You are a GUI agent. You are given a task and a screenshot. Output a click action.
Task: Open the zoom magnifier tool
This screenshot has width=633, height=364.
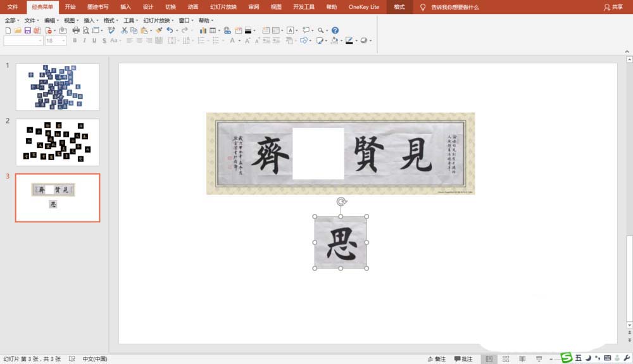coord(320,30)
